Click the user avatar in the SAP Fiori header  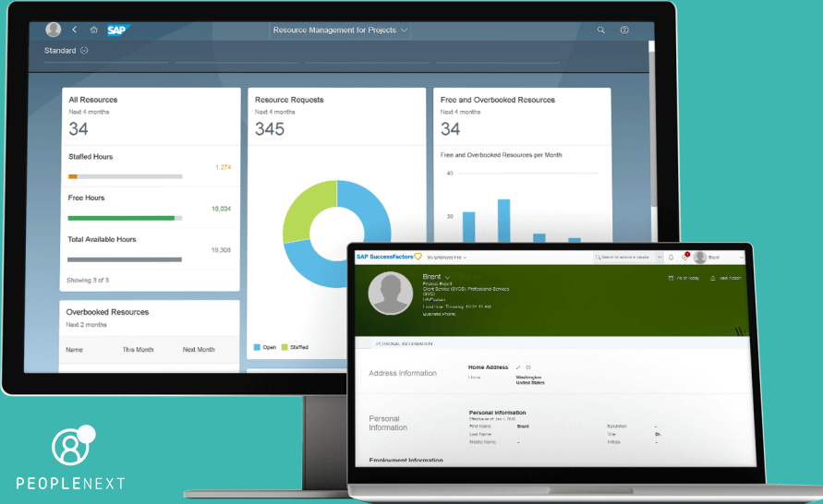[53, 30]
